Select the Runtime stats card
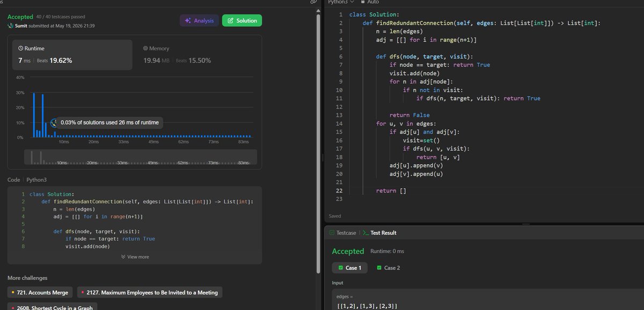 tap(72, 55)
